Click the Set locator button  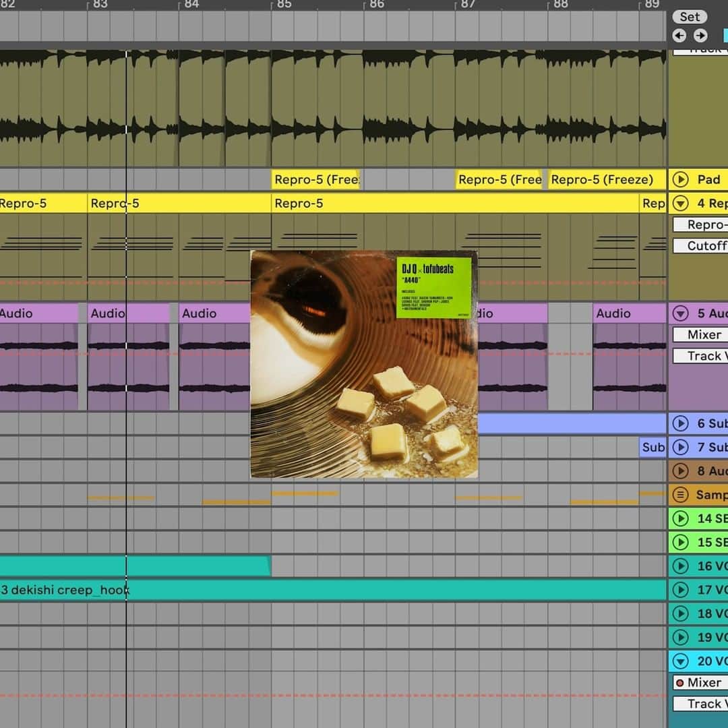tap(690, 17)
